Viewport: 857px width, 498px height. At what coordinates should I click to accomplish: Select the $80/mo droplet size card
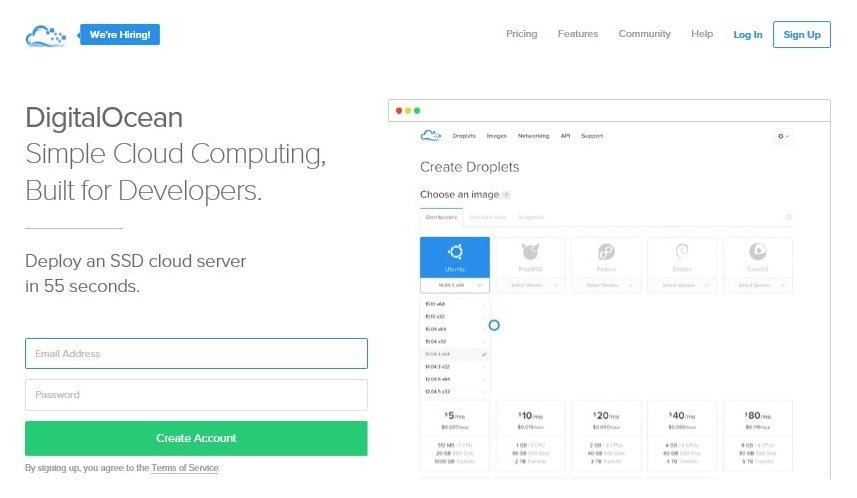(758, 436)
